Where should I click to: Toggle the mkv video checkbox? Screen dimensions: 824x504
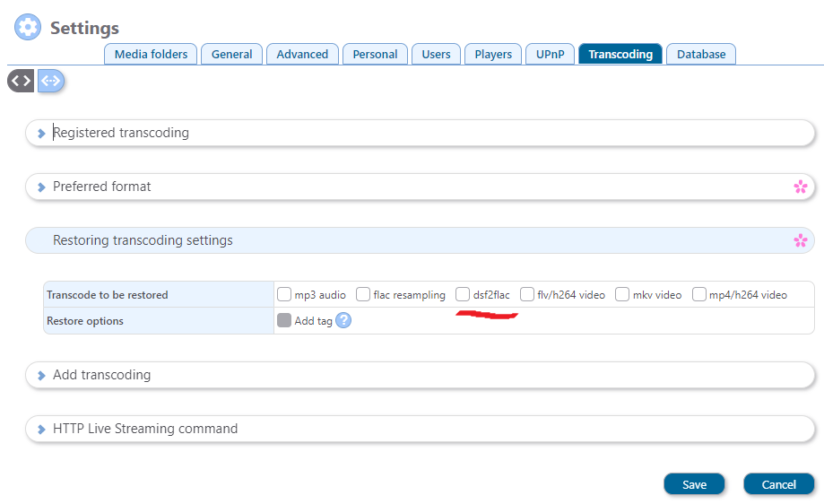click(x=622, y=294)
